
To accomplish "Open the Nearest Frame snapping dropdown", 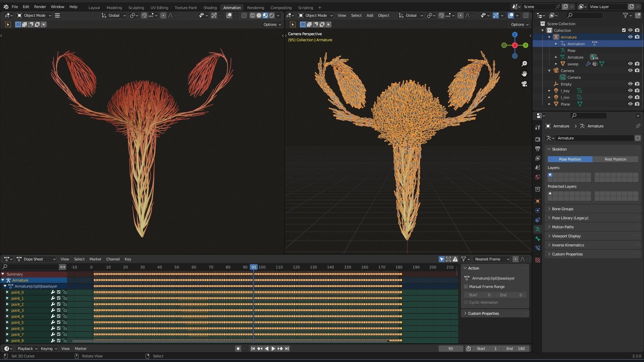I will pos(492,259).
